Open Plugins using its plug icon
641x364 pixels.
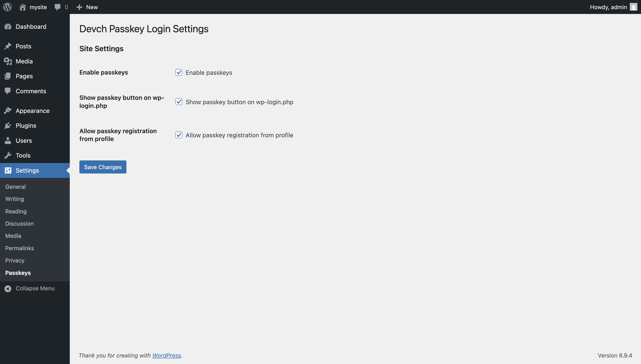click(x=8, y=125)
